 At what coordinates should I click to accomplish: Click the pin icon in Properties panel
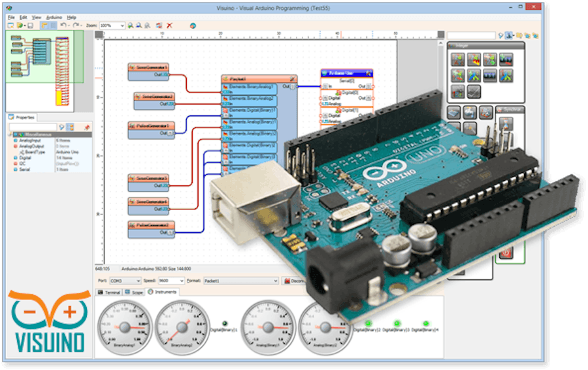click(x=88, y=127)
